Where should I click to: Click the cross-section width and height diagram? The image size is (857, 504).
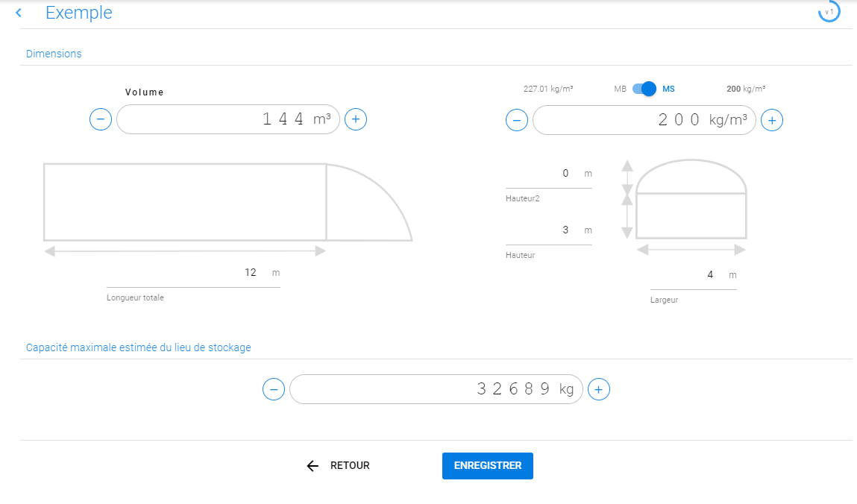684,207
